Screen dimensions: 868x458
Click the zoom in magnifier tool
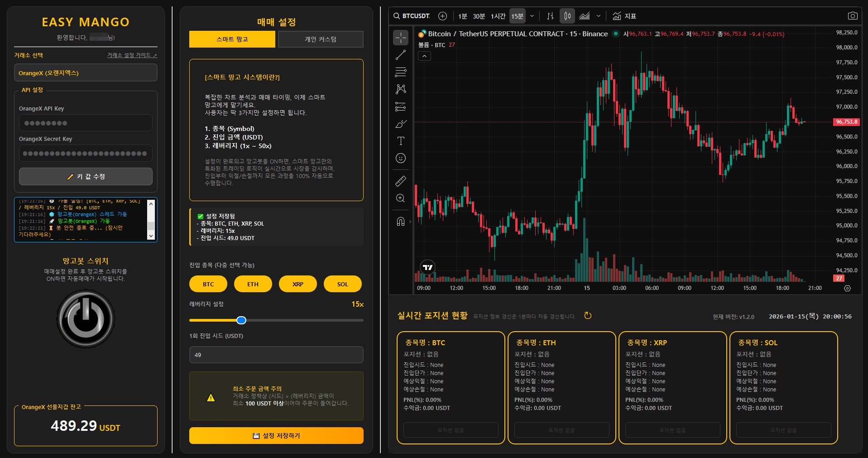401,198
